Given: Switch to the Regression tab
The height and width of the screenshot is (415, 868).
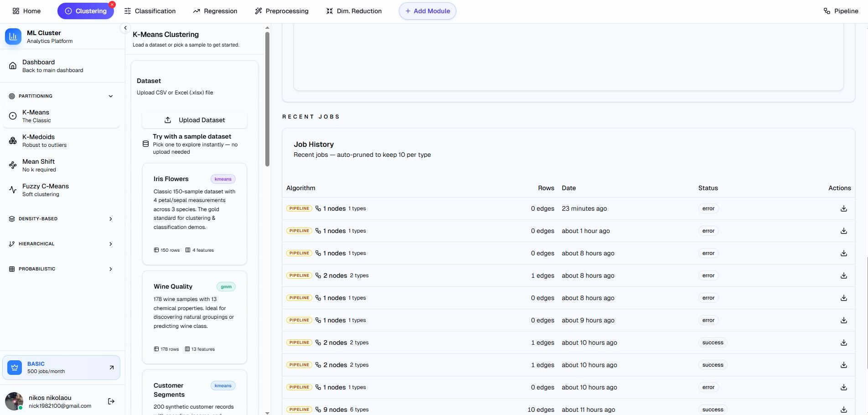Looking at the screenshot, I should click(215, 10).
